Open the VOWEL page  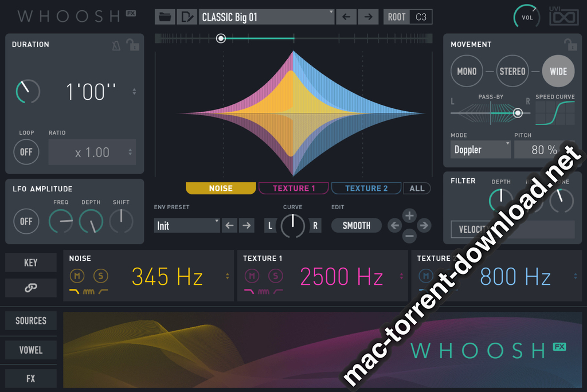tap(31, 350)
